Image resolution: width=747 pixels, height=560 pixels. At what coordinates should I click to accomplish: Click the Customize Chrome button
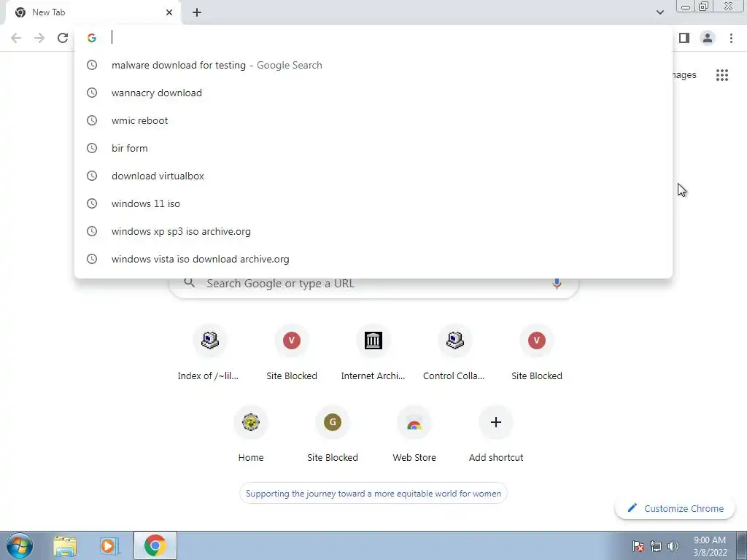[675, 508]
